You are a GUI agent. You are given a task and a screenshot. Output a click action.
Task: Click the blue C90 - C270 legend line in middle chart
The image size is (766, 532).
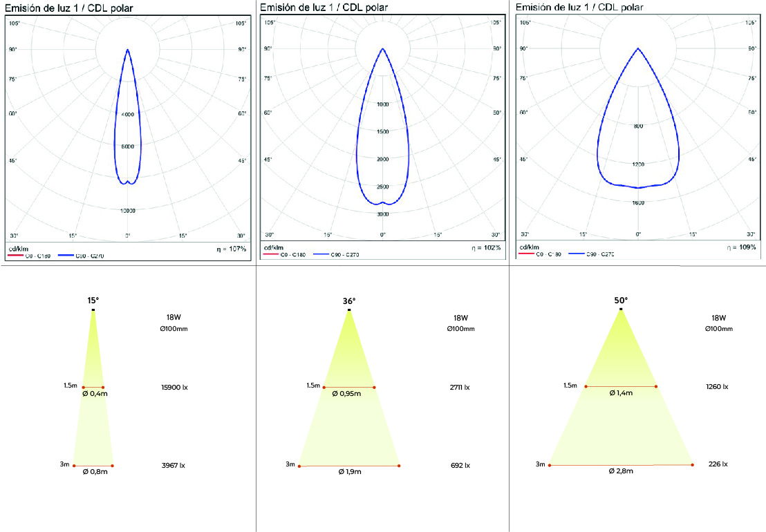pyautogui.click(x=324, y=256)
